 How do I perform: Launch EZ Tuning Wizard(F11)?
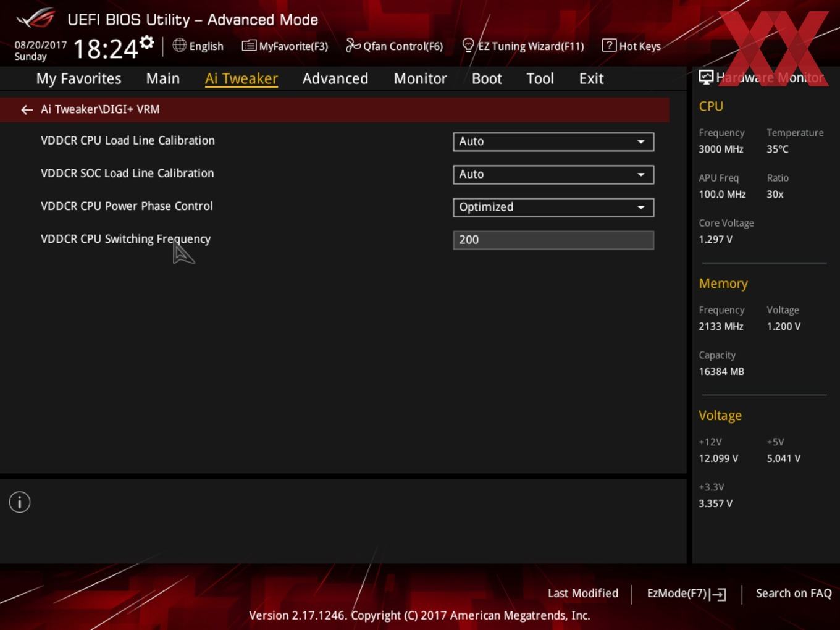[523, 46]
